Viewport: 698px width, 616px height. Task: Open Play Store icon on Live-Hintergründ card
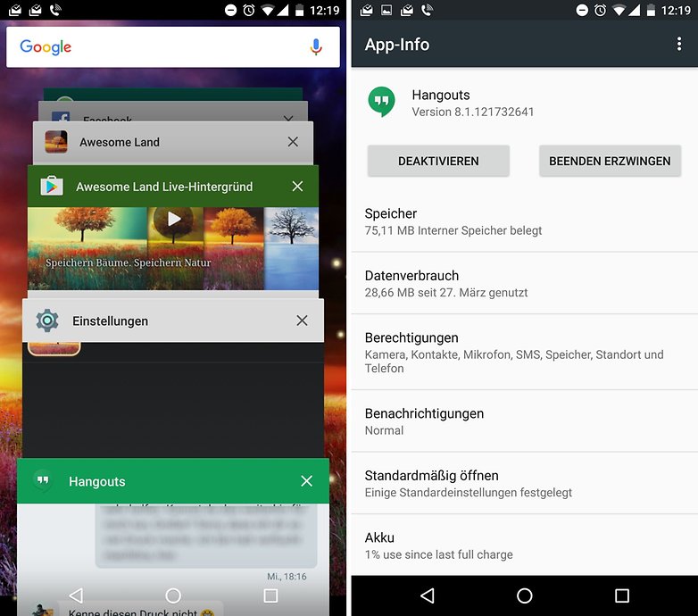tap(52, 186)
